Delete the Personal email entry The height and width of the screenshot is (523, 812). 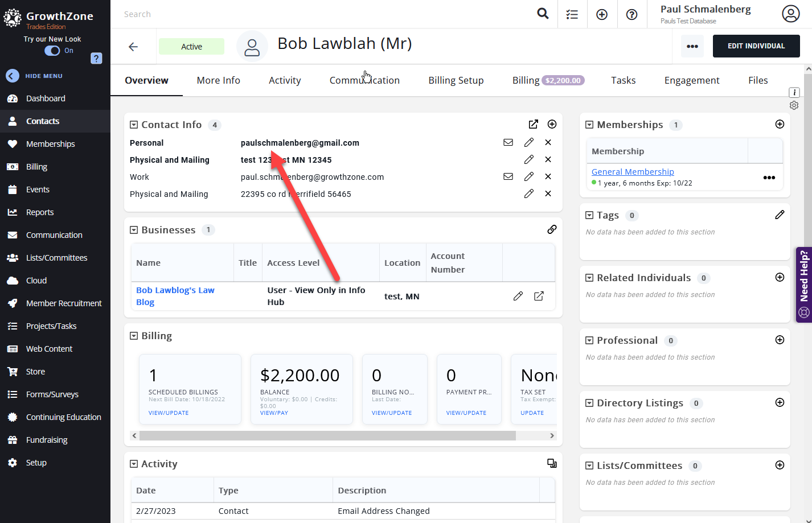pyautogui.click(x=548, y=142)
